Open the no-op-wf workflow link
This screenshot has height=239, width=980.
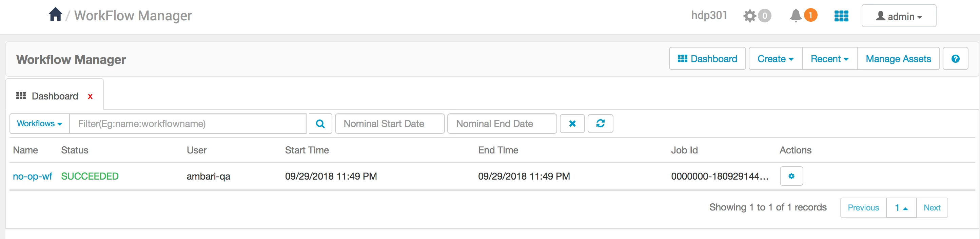coord(32,176)
